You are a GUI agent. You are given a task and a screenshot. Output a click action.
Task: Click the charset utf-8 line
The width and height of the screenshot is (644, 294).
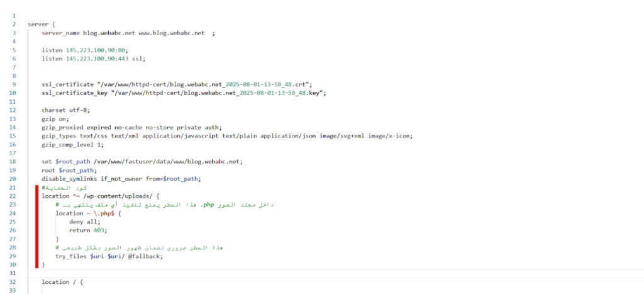click(65, 110)
